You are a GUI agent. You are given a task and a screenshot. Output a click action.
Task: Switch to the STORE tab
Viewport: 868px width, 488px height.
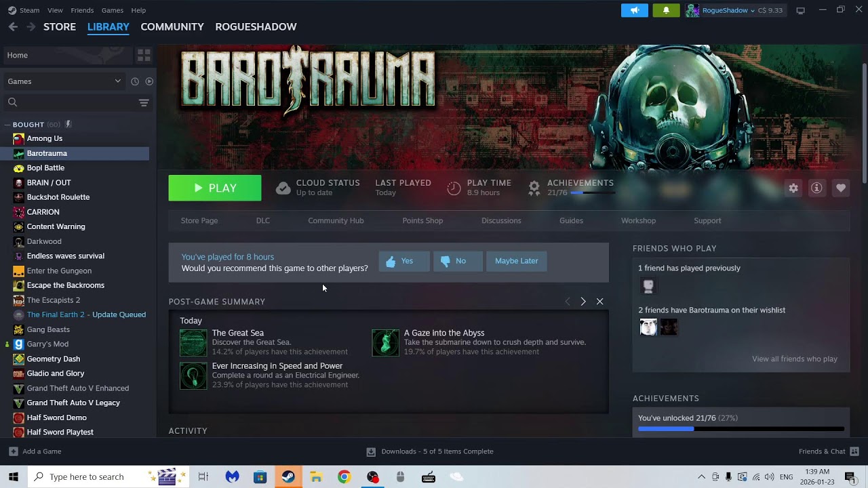pos(60,26)
